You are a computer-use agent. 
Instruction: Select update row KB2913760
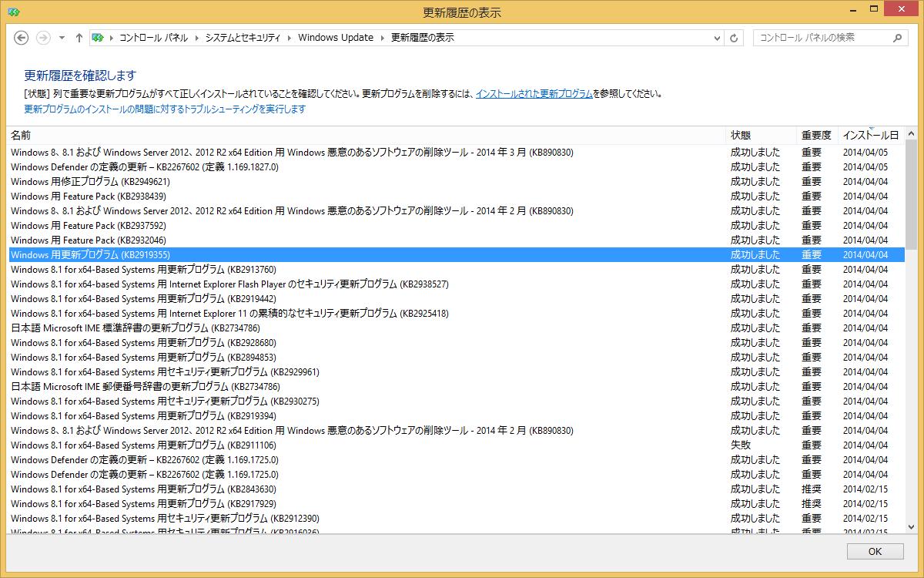pos(457,270)
